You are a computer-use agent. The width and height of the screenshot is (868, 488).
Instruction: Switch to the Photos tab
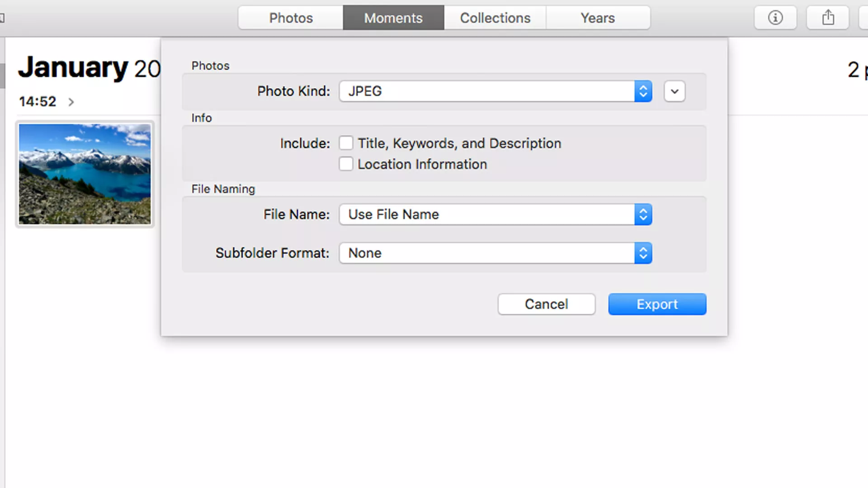[x=291, y=17]
